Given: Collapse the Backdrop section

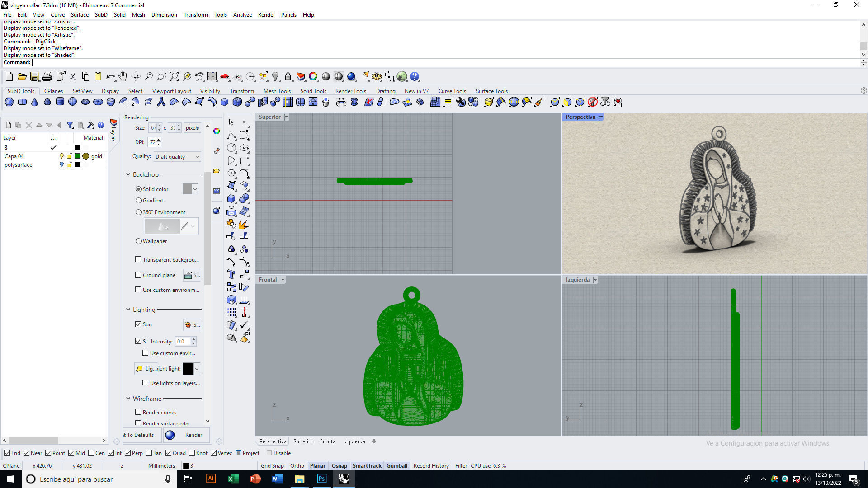Looking at the screenshot, I should click(x=128, y=174).
